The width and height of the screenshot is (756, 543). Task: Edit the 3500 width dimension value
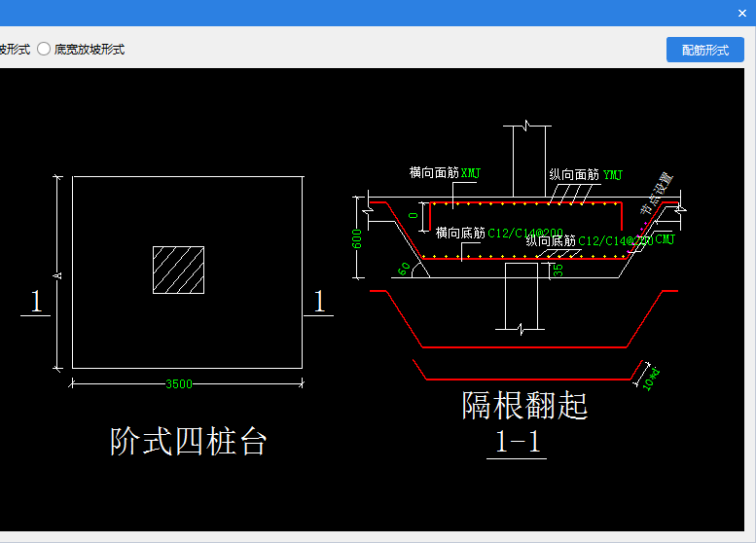tap(179, 383)
